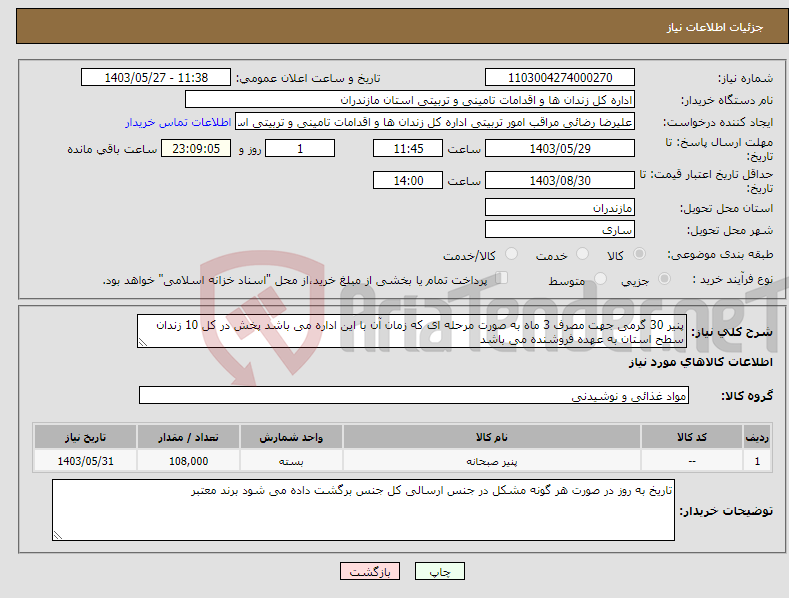Click the delivery province field مازندران

pos(560,207)
